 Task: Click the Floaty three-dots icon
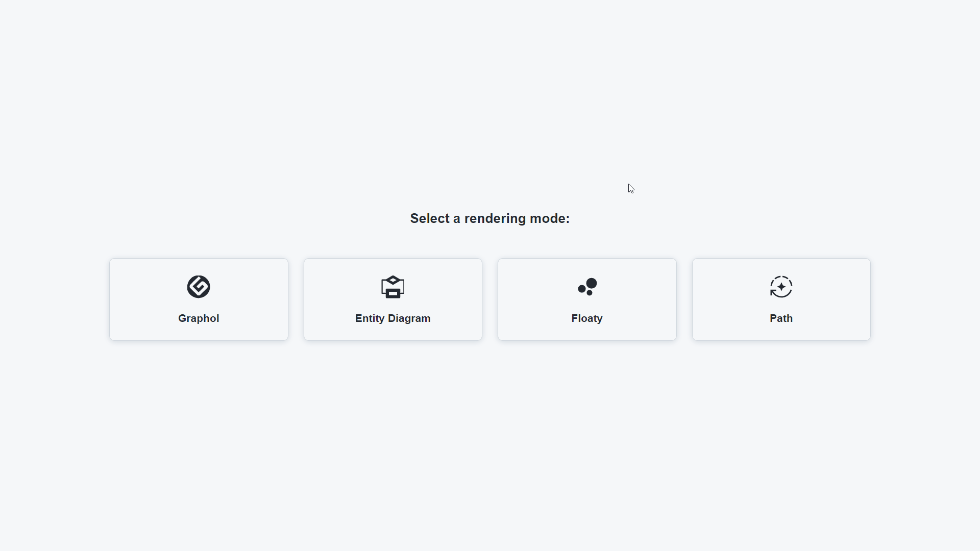[x=587, y=287]
